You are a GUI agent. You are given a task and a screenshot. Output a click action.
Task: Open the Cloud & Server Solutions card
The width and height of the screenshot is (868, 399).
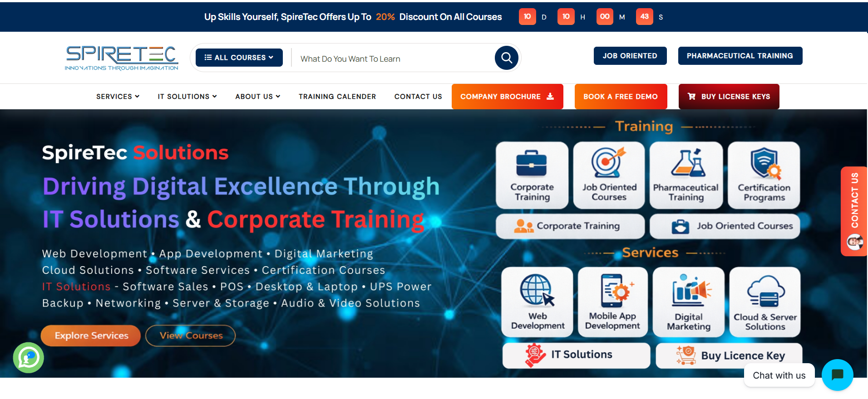[x=765, y=302]
